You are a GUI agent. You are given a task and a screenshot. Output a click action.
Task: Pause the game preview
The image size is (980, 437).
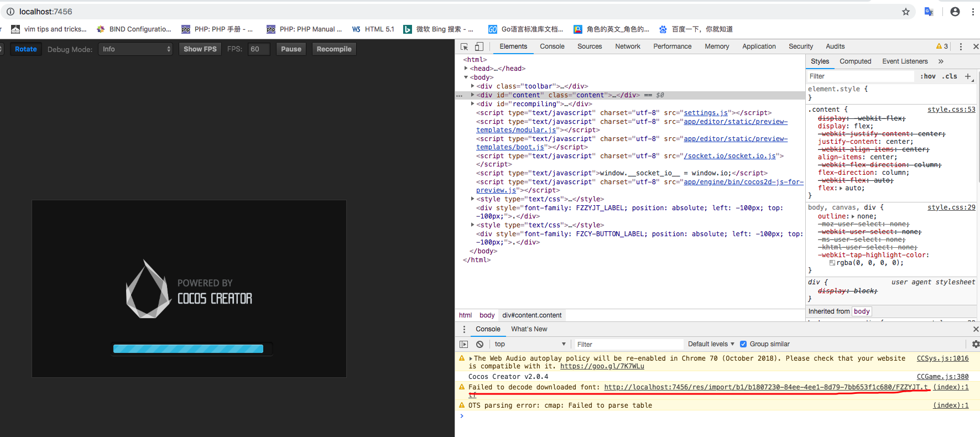291,49
